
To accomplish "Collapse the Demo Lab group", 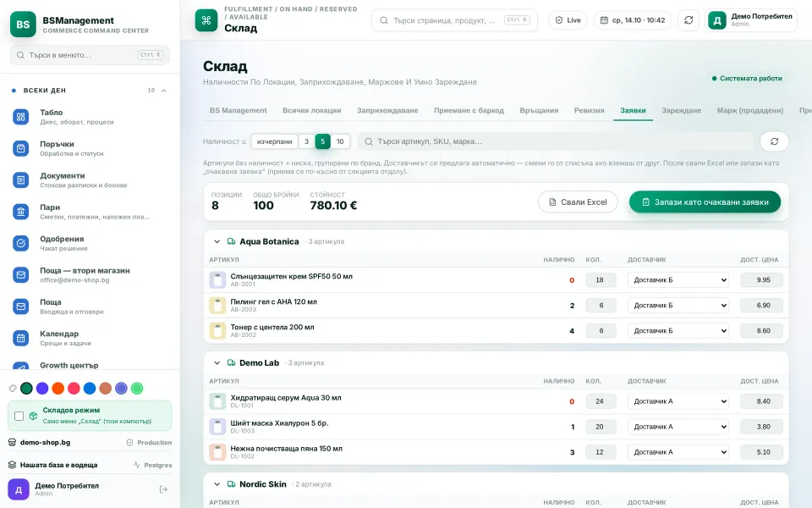I will (x=217, y=363).
